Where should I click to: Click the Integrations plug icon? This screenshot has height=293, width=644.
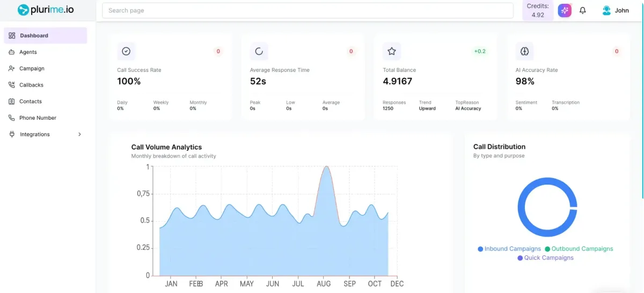point(12,134)
